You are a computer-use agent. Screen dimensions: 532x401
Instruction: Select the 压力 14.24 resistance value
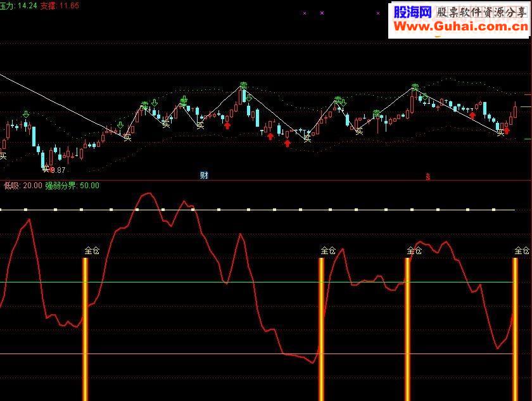point(18,6)
